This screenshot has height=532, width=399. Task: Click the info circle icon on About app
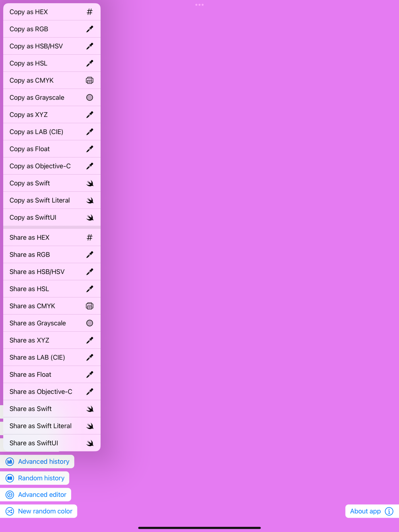(x=389, y=511)
